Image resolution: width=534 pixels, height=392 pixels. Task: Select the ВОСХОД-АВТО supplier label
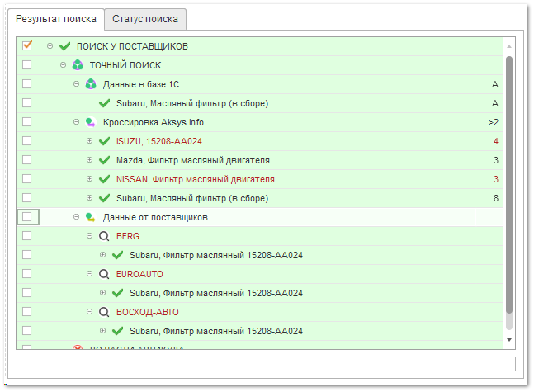click(148, 313)
